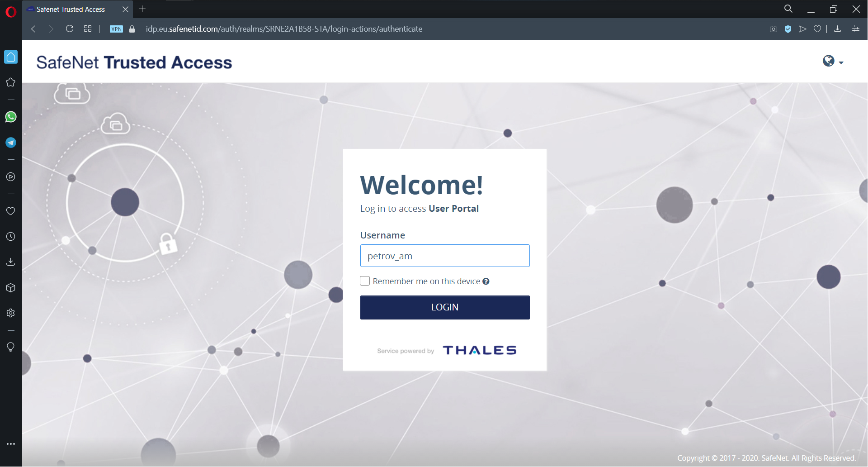Open the Opera main menu logo
The width and height of the screenshot is (868, 467).
pyautogui.click(x=11, y=12)
